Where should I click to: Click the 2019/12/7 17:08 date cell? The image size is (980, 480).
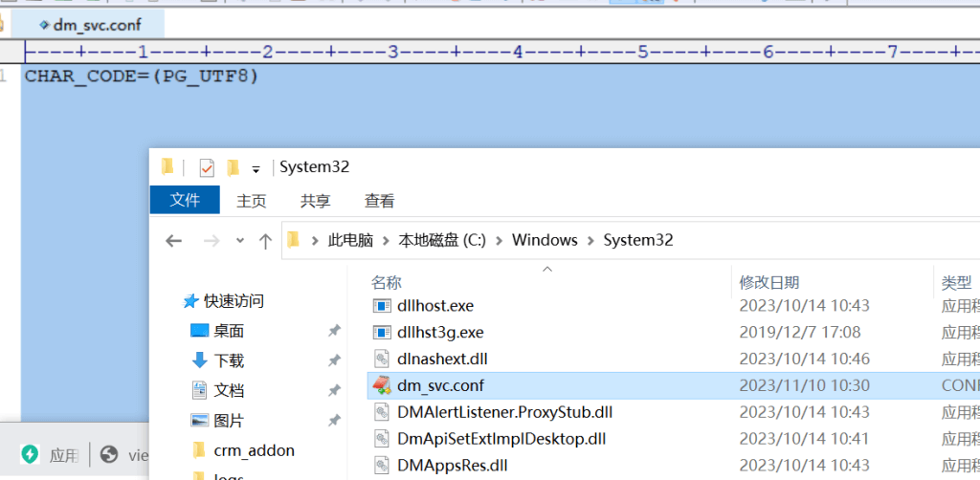click(x=800, y=332)
